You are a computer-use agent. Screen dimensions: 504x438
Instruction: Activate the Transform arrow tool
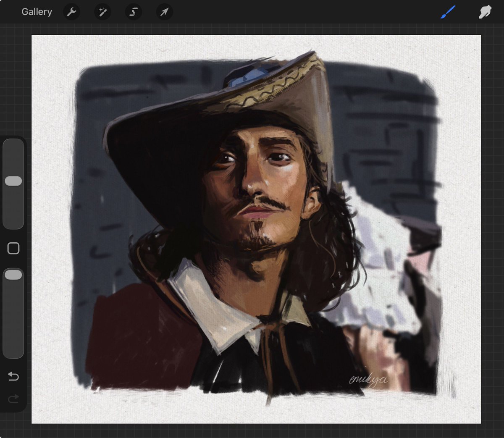coord(164,12)
